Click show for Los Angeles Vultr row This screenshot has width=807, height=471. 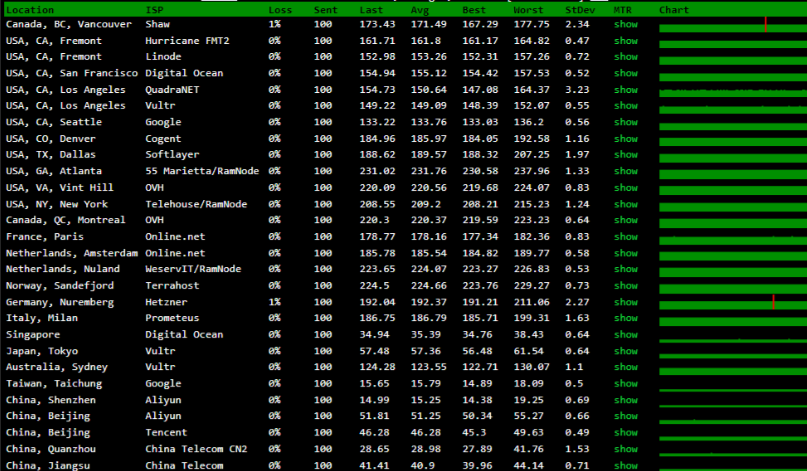[625, 106]
